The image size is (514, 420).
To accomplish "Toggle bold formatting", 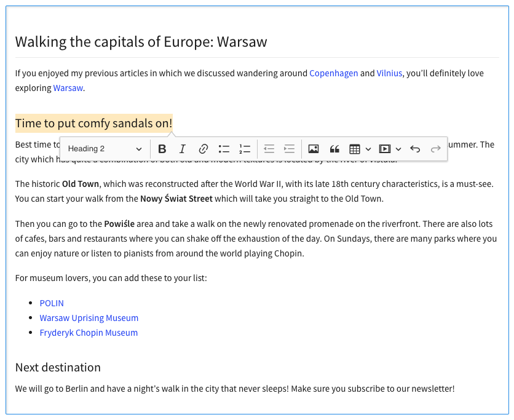I will [162, 149].
